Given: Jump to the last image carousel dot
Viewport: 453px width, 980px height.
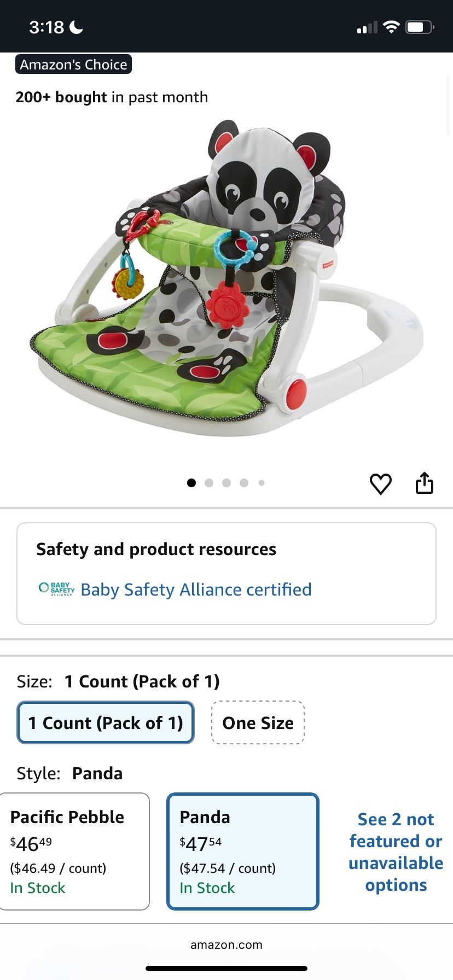Looking at the screenshot, I should pyautogui.click(x=262, y=483).
